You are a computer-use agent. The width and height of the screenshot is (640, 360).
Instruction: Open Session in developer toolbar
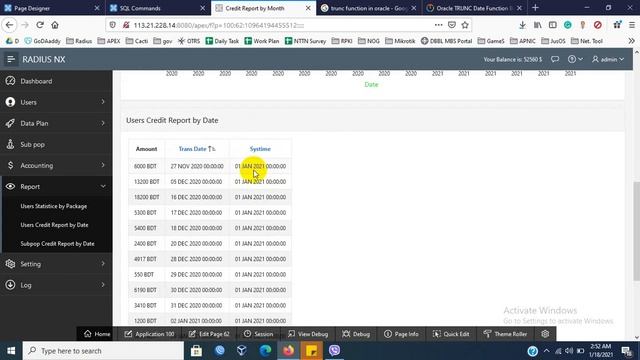(258, 334)
